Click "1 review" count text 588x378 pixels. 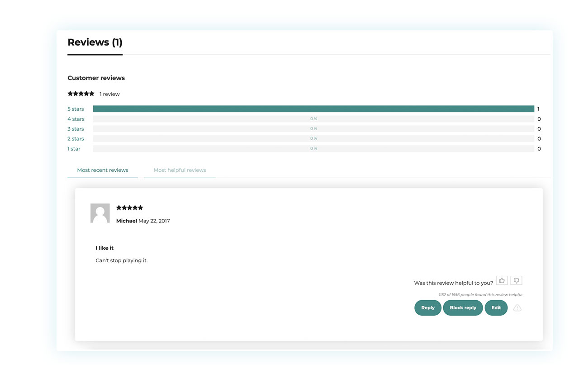pyautogui.click(x=110, y=94)
